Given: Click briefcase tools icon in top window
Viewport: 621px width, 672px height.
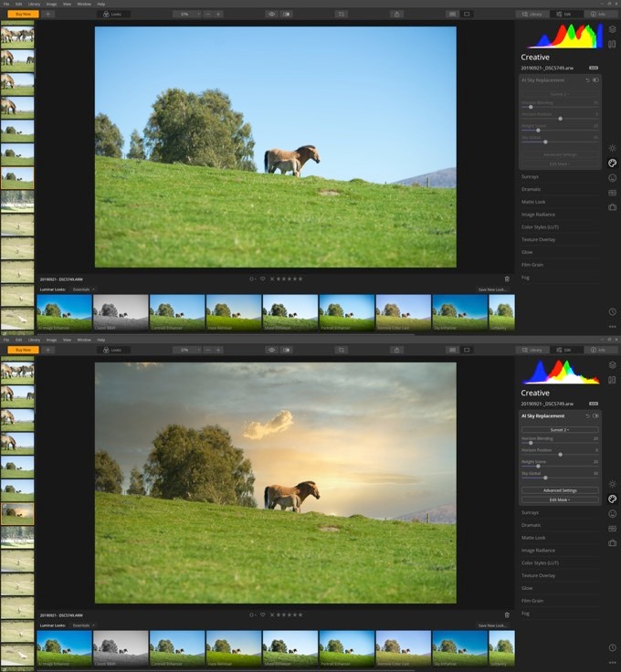Looking at the screenshot, I should pyautogui.click(x=612, y=207).
